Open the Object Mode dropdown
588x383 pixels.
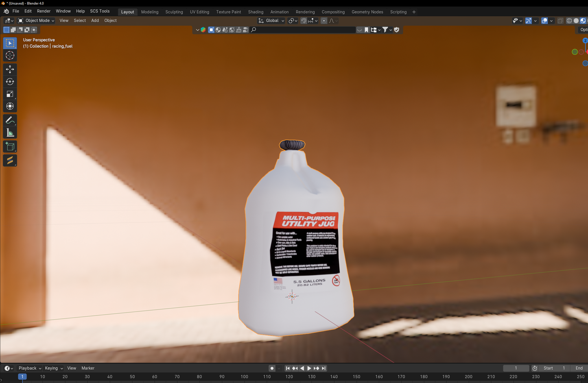(x=36, y=21)
